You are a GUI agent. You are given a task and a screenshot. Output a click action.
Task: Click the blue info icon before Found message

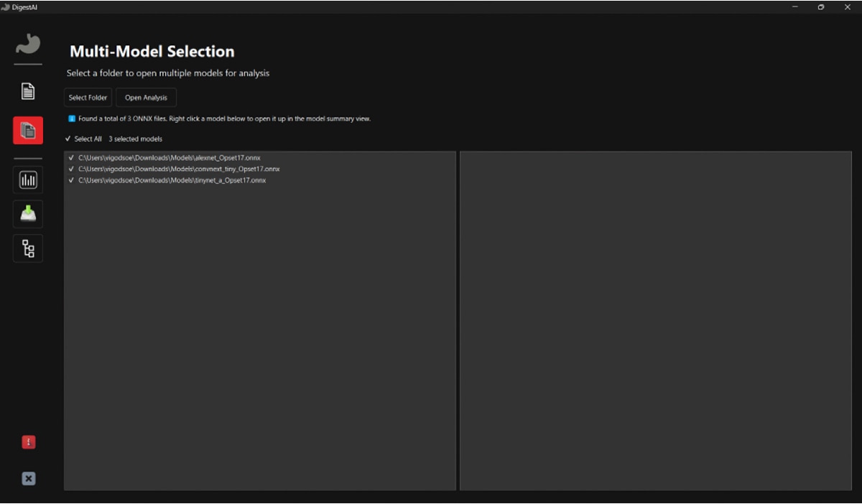tap(72, 118)
